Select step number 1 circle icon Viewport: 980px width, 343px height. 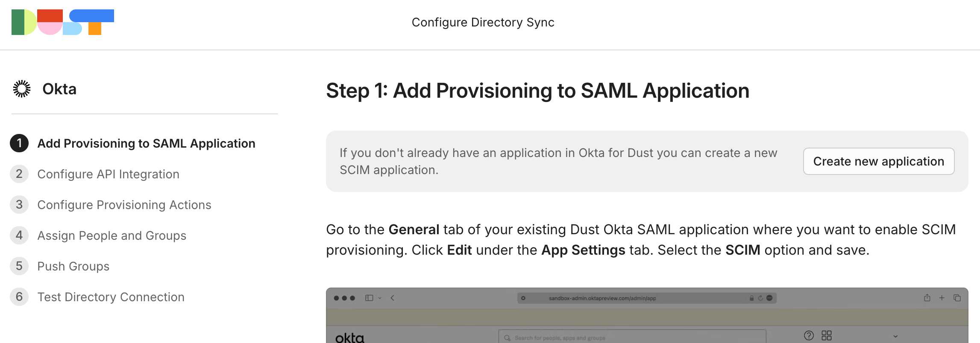[19, 143]
